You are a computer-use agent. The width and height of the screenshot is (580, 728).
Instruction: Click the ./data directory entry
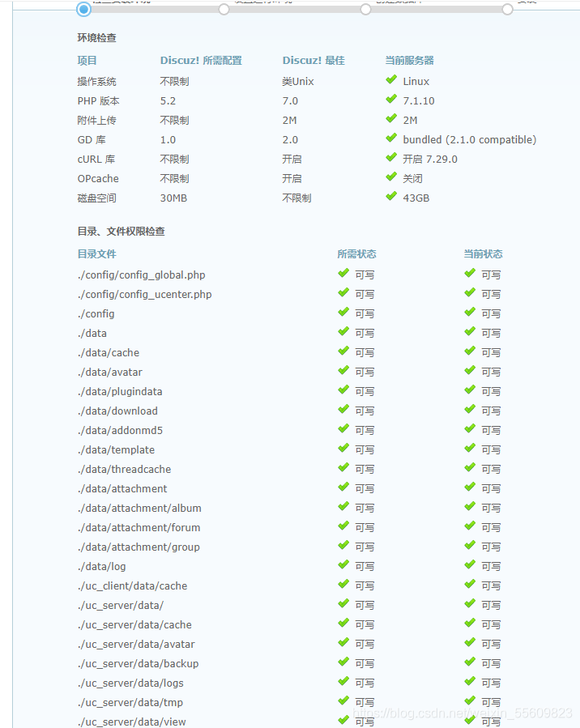92,334
